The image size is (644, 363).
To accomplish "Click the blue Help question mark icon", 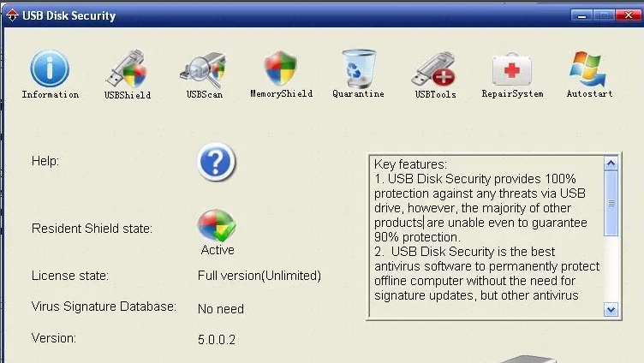I will click(x=217, y=162).
